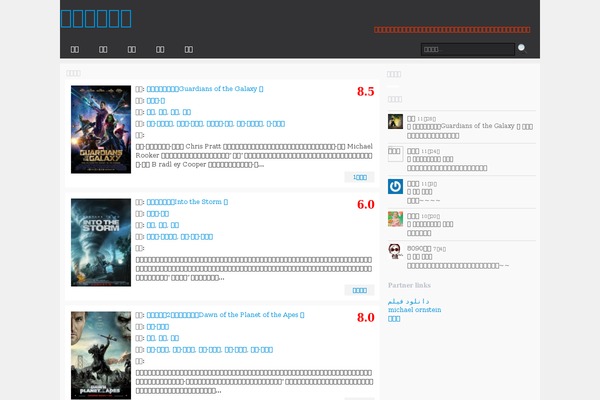Focus the search input field
The width and height of the screenshot is (600, 400).
point(465,48)
